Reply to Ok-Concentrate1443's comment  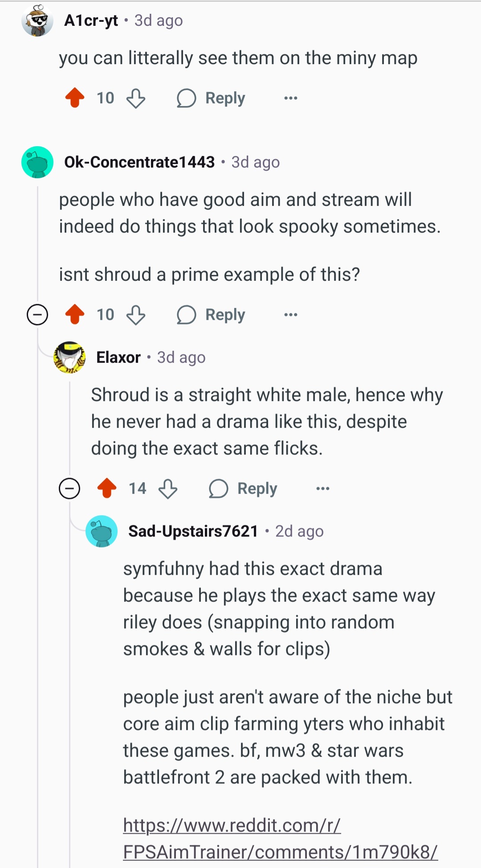211,315
